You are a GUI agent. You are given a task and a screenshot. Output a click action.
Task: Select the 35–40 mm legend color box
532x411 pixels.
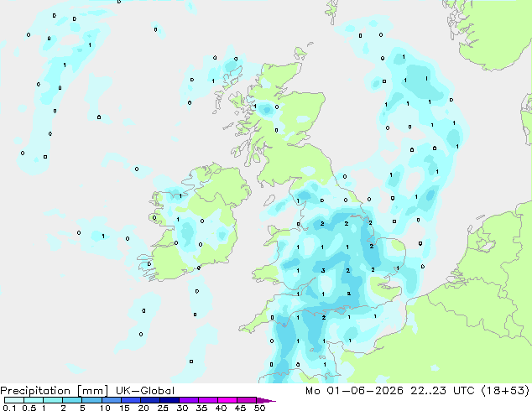[x=208, y=400]
